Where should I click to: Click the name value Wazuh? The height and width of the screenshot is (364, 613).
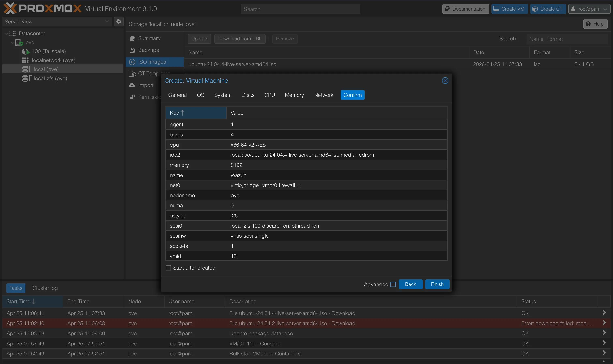238,175
